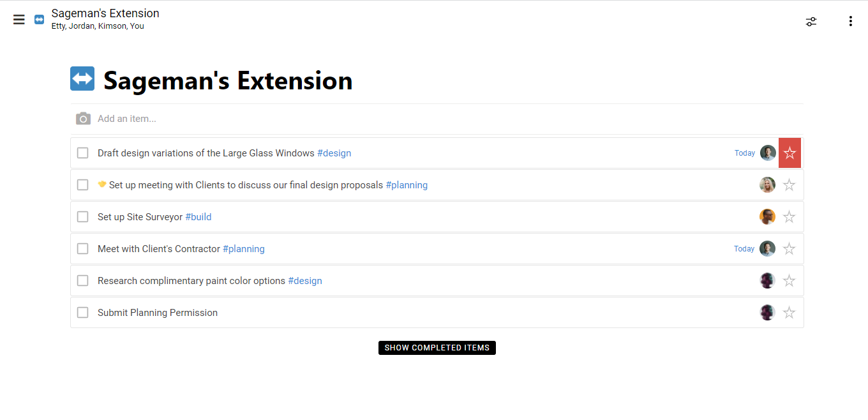Star the Meet with Client's Contractor item

tap(789, 249)
